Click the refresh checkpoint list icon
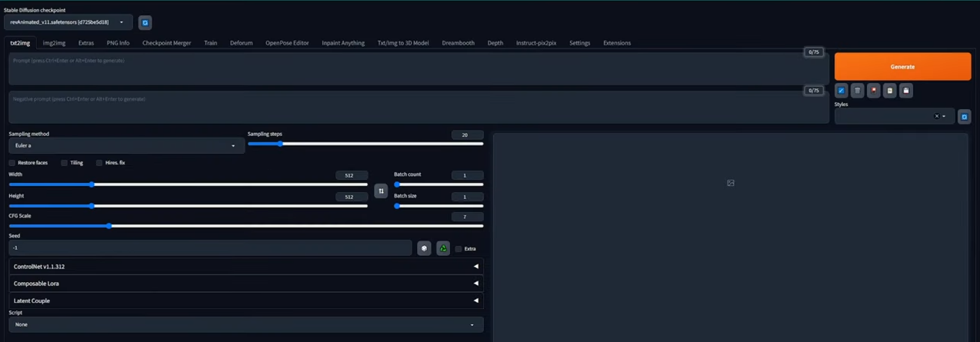This screenshot has height=342, width=980. coord(145,23)
